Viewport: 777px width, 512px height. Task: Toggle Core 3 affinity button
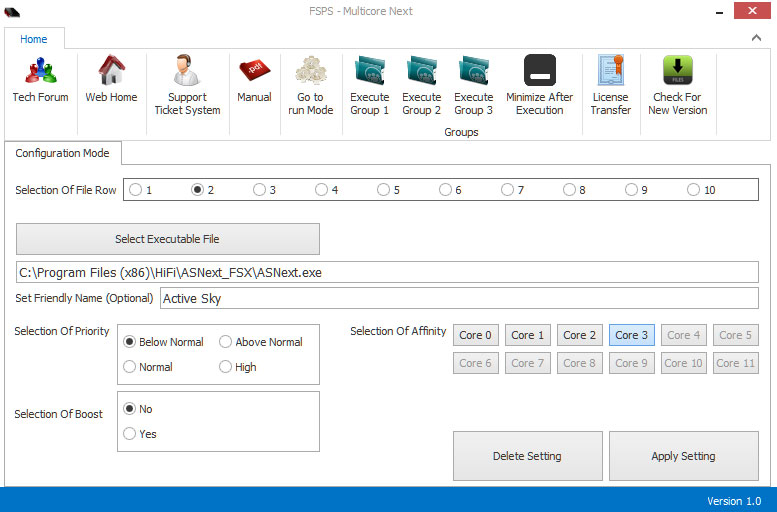coord(631,335)
